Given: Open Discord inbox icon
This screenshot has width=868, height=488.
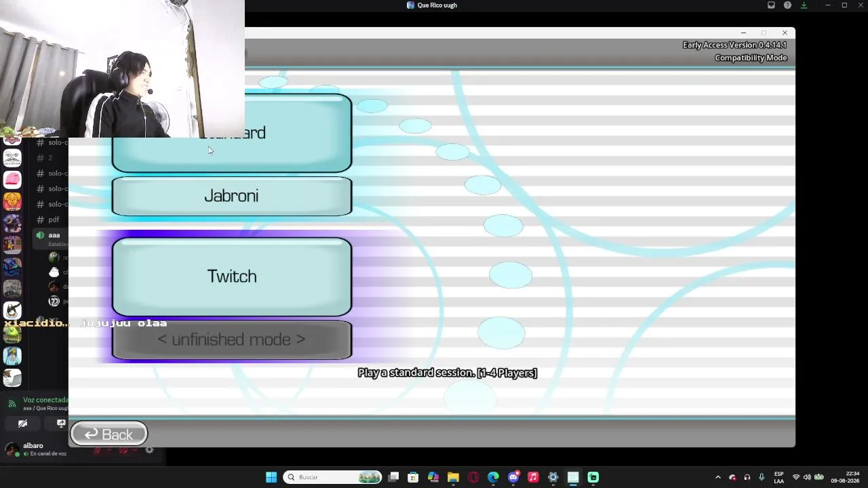Looking at the screenshot, I should [x=771, y=5].
